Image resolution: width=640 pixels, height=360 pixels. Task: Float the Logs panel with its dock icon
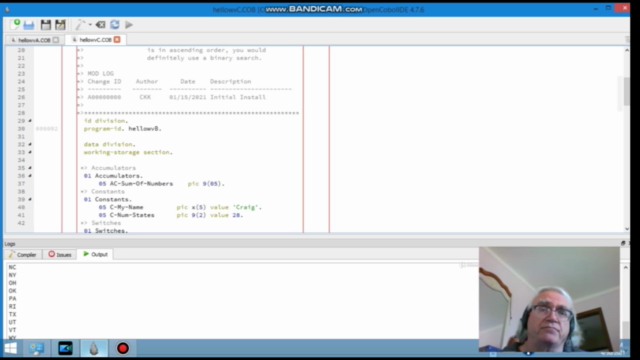[x=623, y=243]
